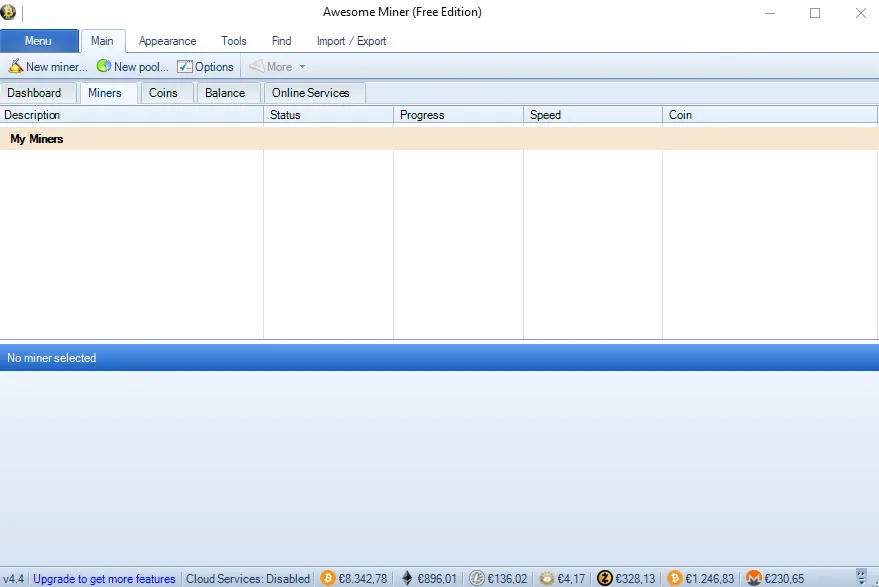Click the New pool... button label
Screen dimensions: 879x587
(x=141, y=67)
